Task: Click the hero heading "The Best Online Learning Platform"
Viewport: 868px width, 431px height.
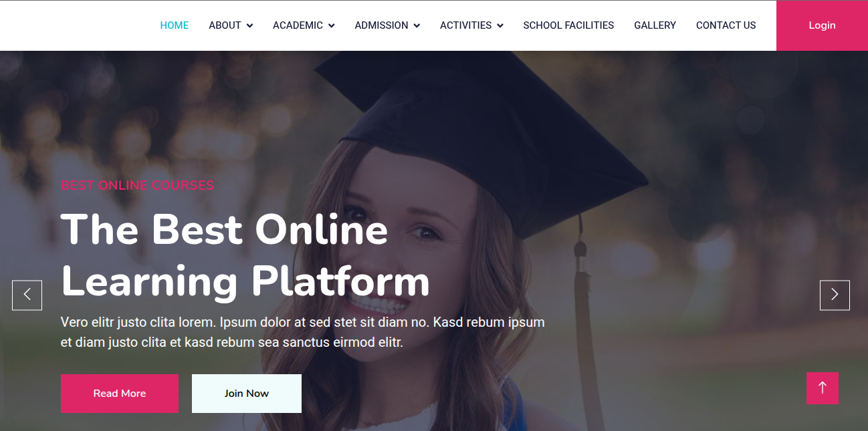Action: (245, 255)
